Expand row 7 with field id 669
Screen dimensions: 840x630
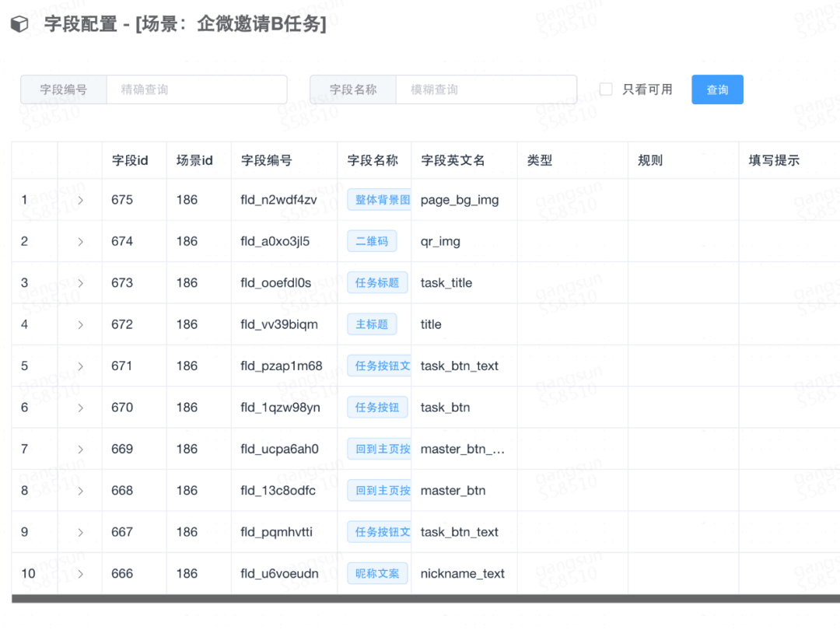[80, 450]
